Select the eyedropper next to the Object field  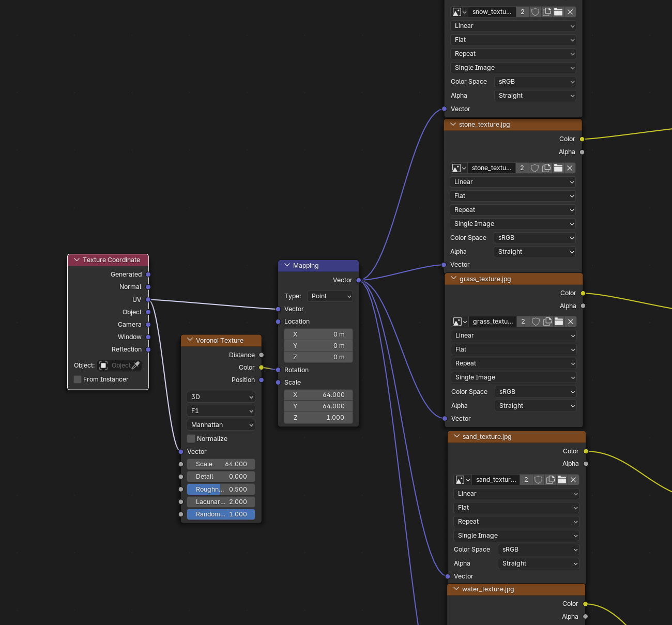pyautogui.click(x=136, y=365)
